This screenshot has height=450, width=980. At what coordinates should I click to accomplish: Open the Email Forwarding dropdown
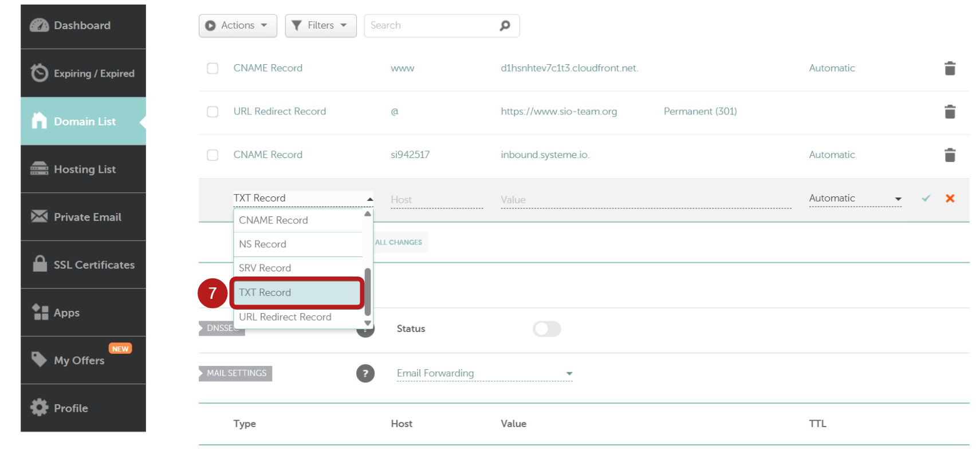tap(485, 374)
